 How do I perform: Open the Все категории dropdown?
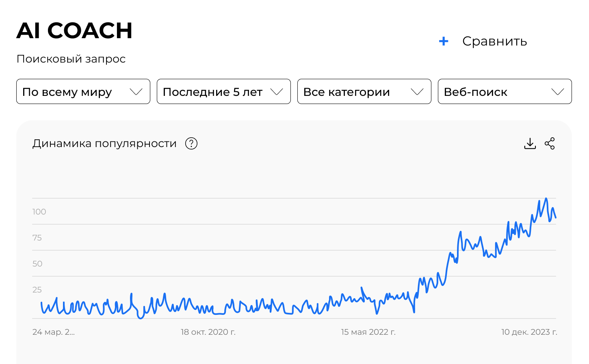[364, 91]
